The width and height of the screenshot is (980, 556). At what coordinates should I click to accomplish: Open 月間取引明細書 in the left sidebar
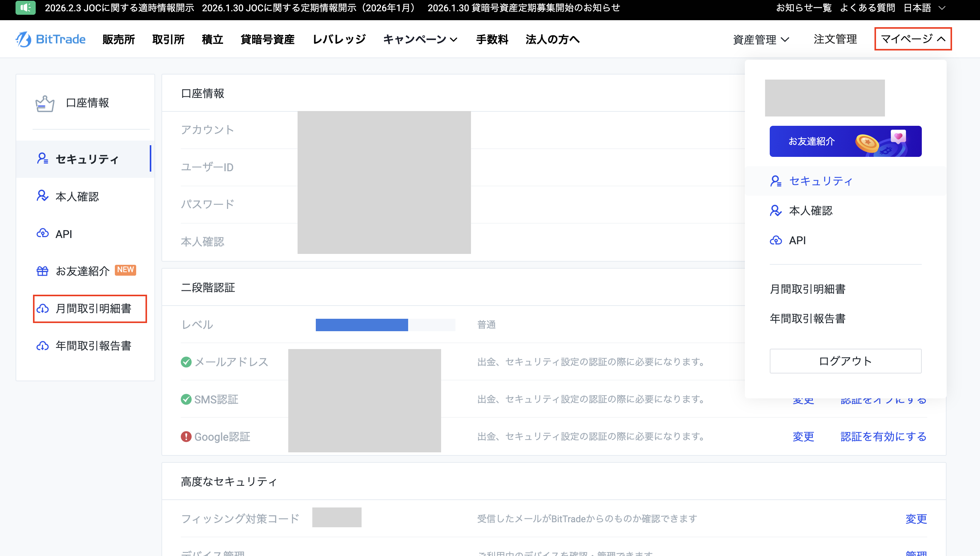[93, 309]
